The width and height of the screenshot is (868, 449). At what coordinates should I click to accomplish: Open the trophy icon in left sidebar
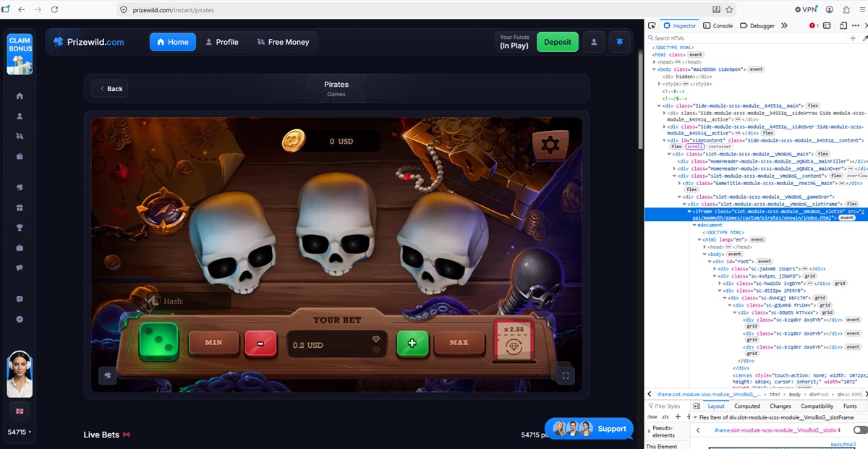[20, 228]
